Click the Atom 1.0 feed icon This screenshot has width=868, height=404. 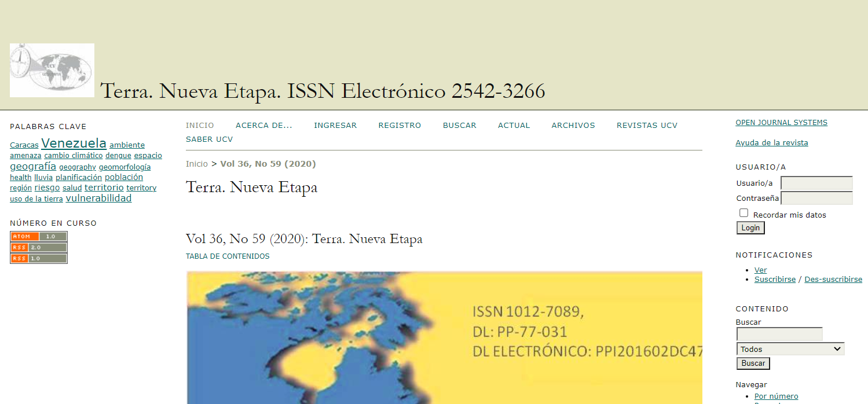(x=39, y=236)
